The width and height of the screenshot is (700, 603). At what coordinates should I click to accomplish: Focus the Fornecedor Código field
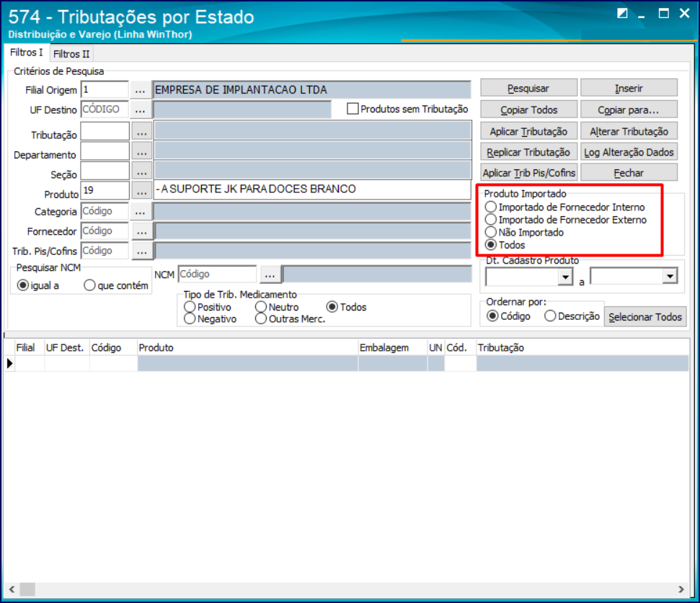pyautogui.click(x=105, y=231)
